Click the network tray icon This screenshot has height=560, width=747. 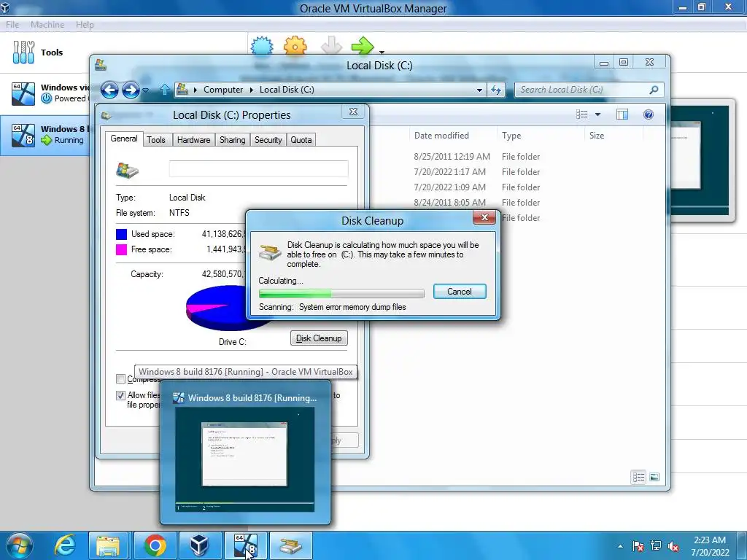point(656,546)
